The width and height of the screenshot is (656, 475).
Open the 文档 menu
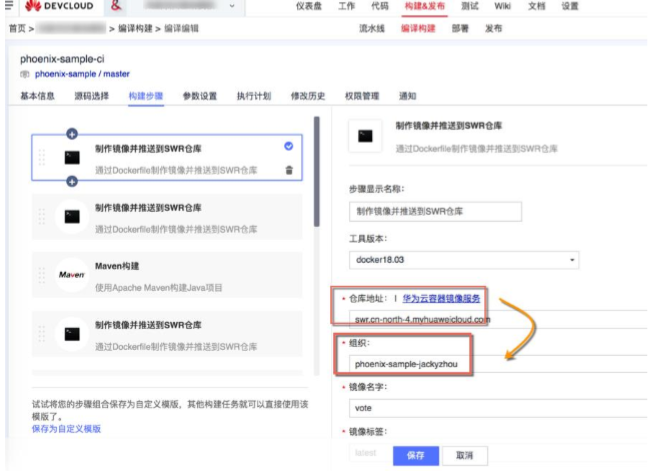tap(536, 6)
